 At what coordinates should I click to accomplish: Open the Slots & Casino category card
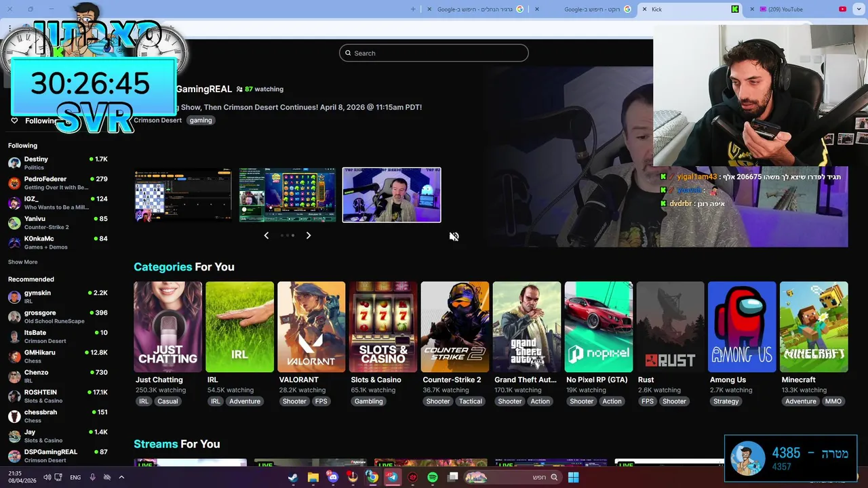383,327
